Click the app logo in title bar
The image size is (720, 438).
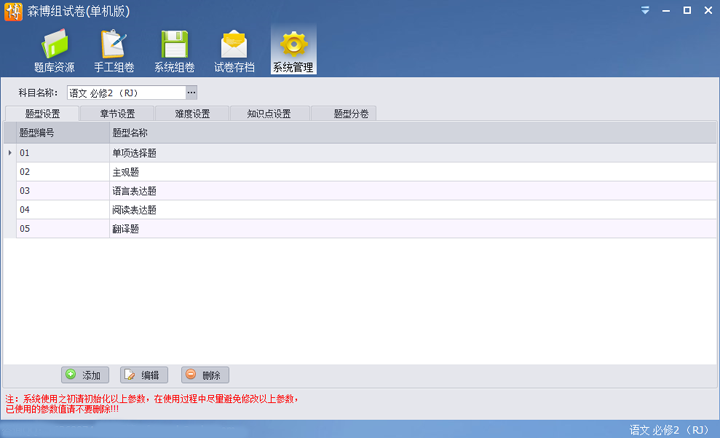pyautogui.click(x=12, y=11)
